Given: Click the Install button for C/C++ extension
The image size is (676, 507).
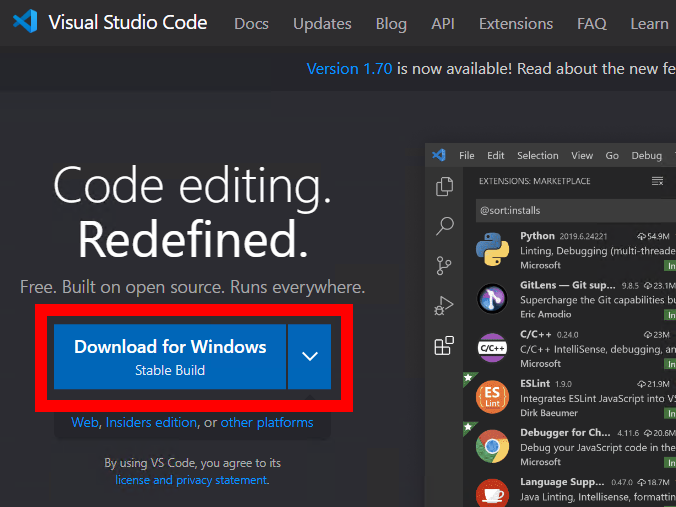Looking at the screenshot, I should coord(670,364).
